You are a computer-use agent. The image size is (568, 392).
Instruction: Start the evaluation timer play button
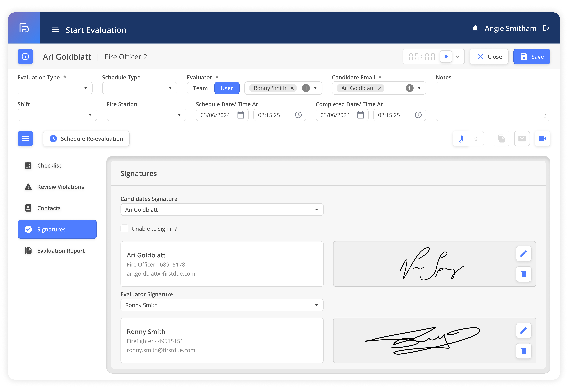446,56
